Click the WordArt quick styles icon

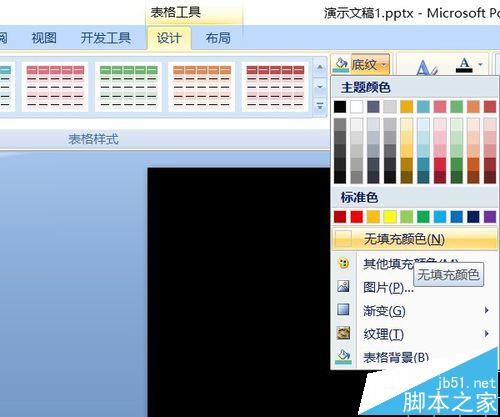[426, 68]
